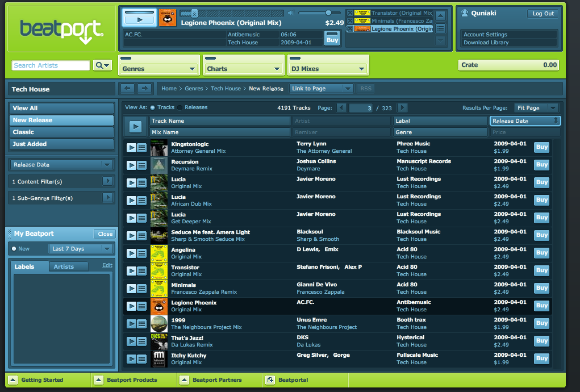Expand the 1 Sub-Genres Filter(s) panel

(107, 198)
